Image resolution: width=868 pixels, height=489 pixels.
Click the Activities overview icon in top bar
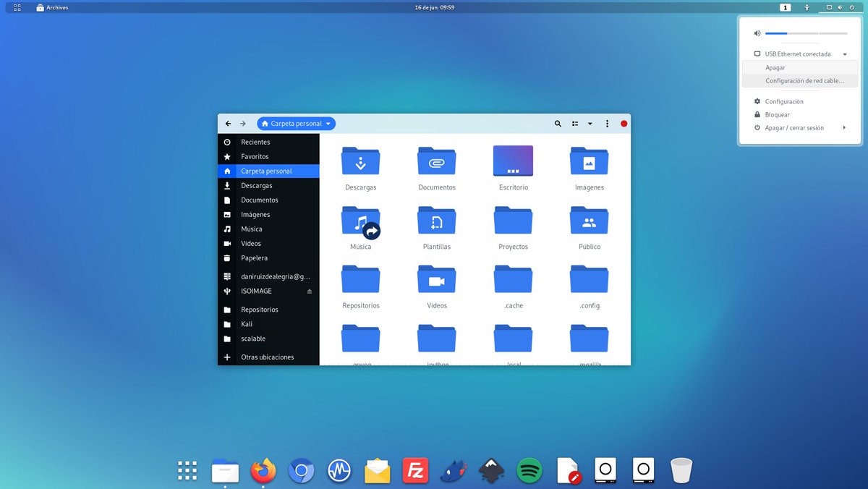tap(17, 7)
